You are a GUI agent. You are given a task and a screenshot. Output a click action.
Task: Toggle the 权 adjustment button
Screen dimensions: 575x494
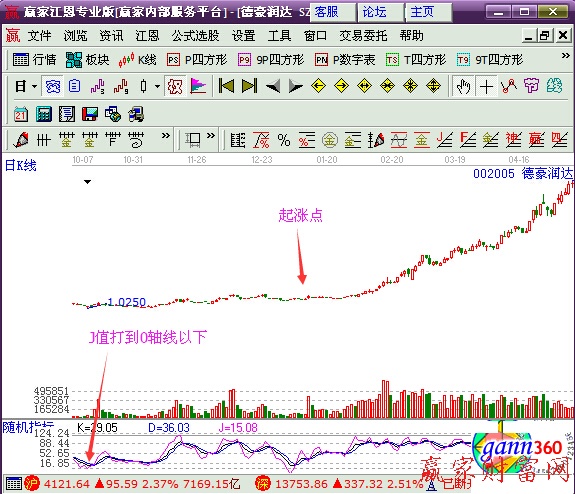[175, 87]
